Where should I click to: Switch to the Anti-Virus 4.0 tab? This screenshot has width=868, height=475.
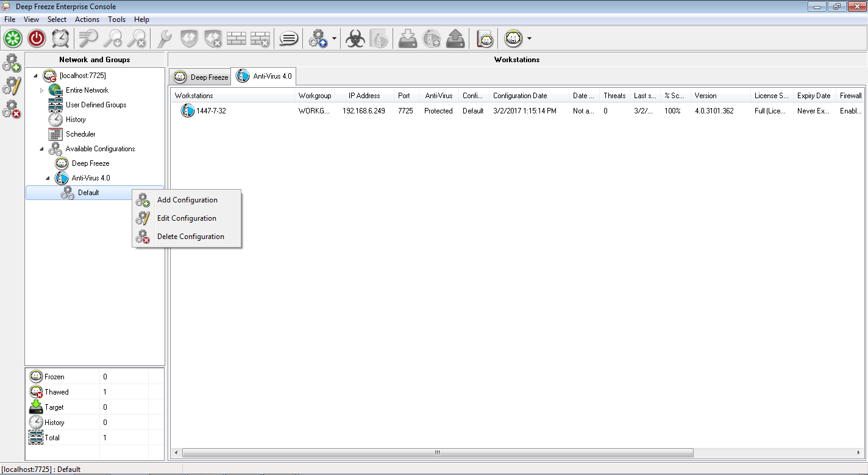click(264, 77)
